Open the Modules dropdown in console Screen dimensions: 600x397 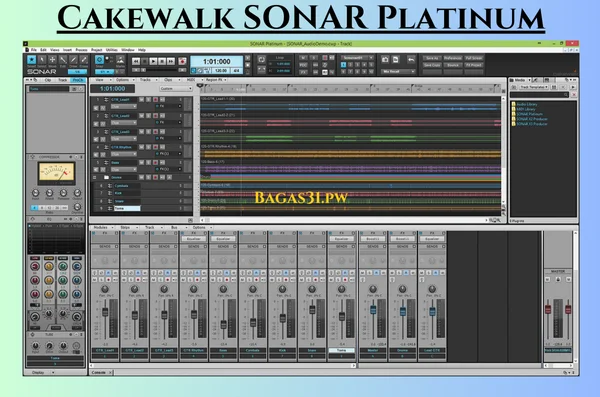[x=103, y=227]
